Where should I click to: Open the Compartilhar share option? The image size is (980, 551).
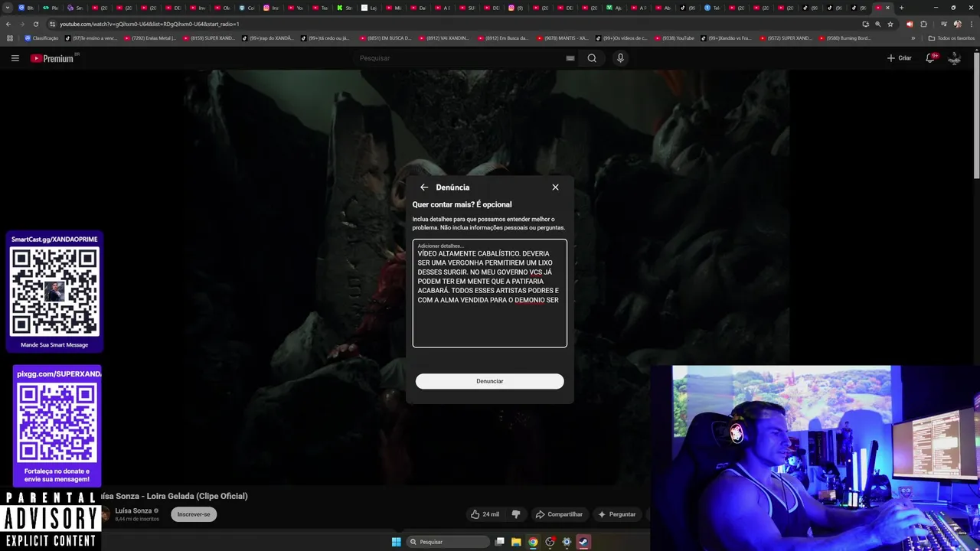(x=559, y=514)
